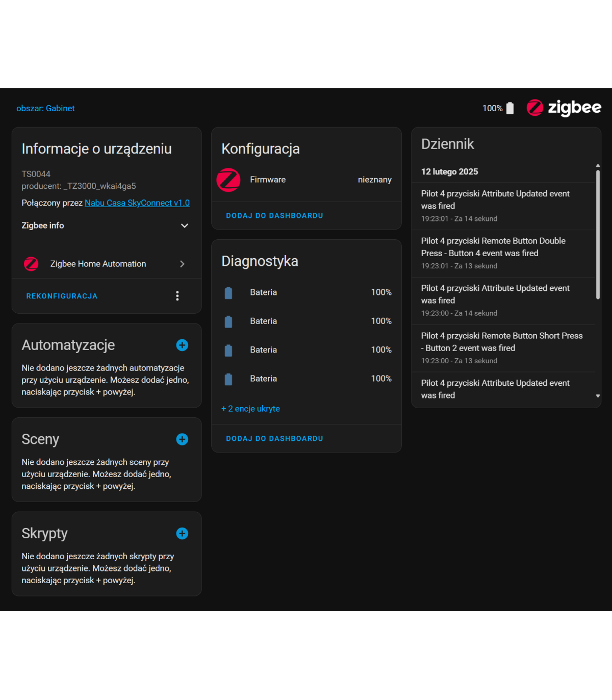Show the '+ 2 encje ukryte' hidden entities
This screenshot has height=700, width=612.
pos(250,409)
